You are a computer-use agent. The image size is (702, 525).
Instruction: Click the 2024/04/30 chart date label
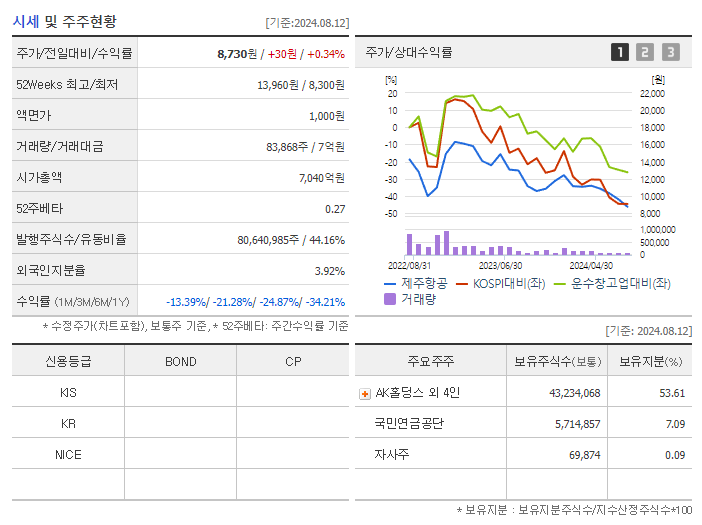coord(591,266)
